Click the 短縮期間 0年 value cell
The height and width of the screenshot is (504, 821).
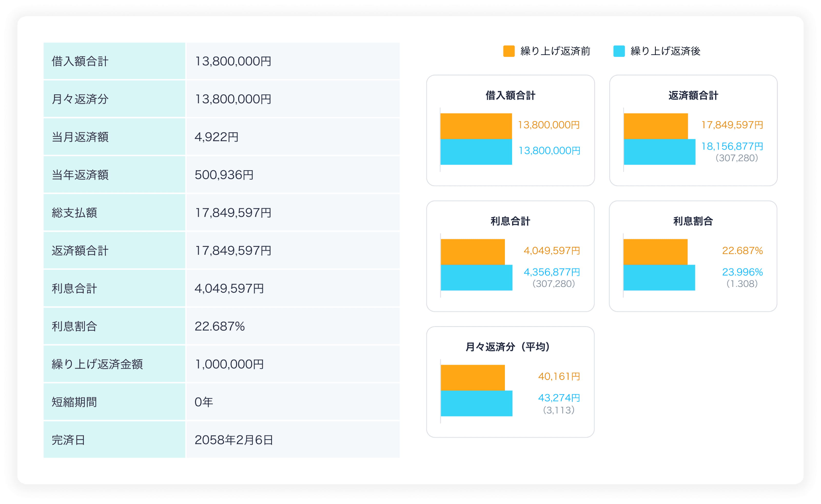click(x=203, y=402)
